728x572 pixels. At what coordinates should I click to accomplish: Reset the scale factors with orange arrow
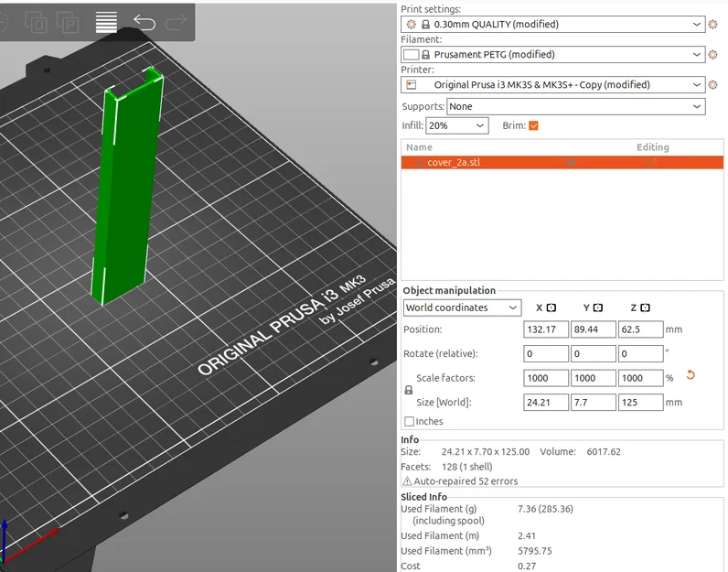coord(691,375)
